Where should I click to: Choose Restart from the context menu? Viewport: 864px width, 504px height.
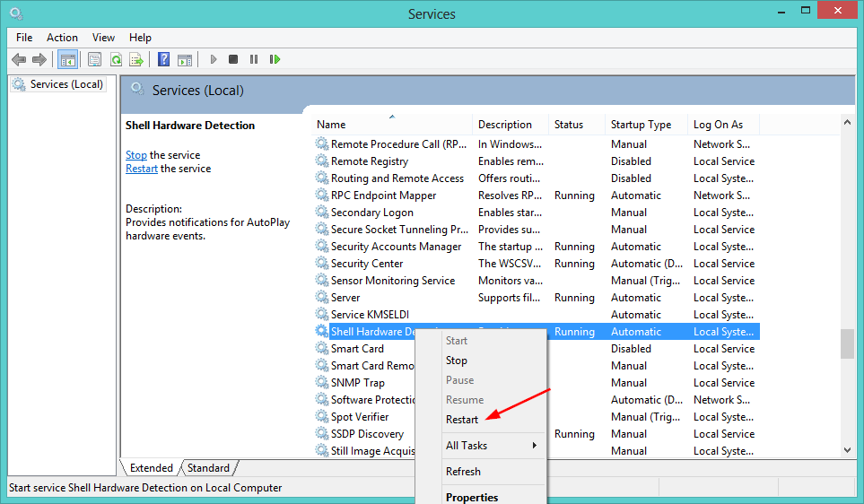point(462,420)
